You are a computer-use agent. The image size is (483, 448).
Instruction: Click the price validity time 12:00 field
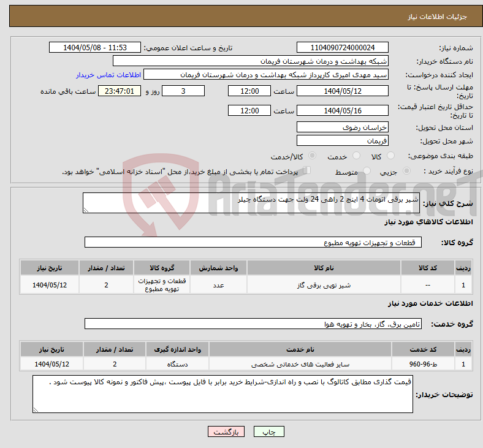(x=249, y=110)
